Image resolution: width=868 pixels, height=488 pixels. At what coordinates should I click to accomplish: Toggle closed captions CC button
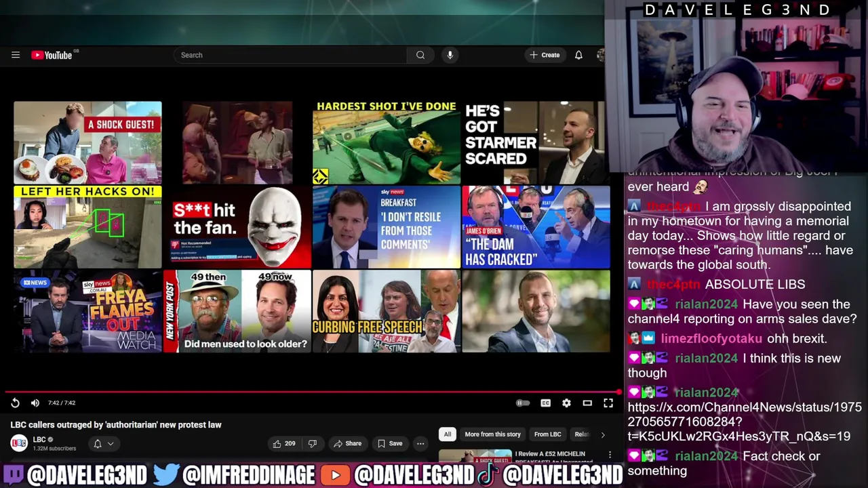point(545,403)
